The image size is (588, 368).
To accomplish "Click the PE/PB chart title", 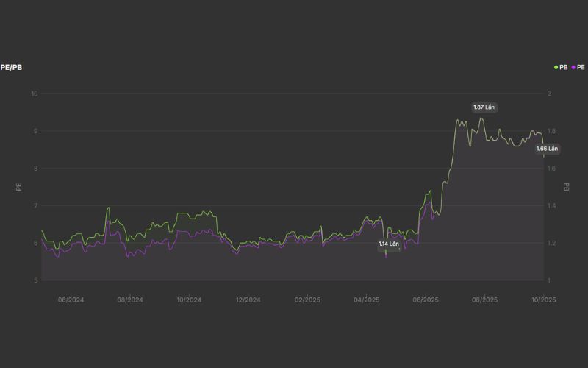I will point(11,67).
